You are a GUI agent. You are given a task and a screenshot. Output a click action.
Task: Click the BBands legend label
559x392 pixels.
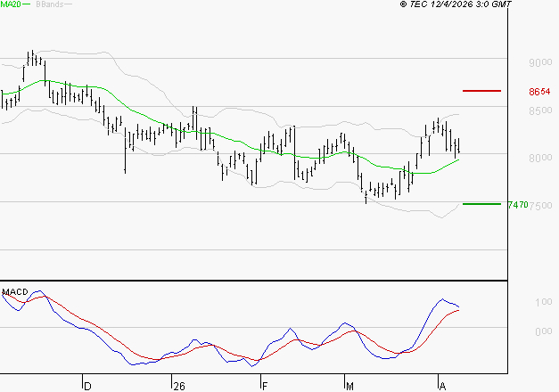[50, 4]
